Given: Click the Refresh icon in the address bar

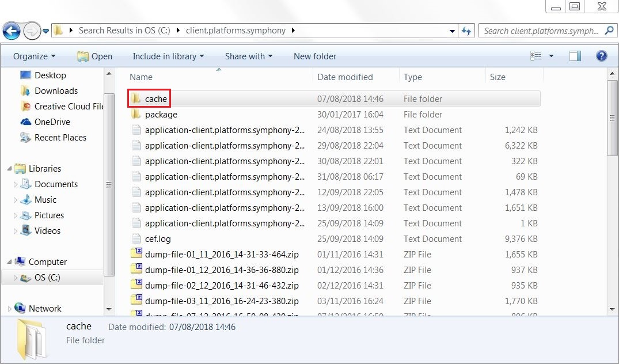Looking at the screenshot, I should tap(466, 31).
